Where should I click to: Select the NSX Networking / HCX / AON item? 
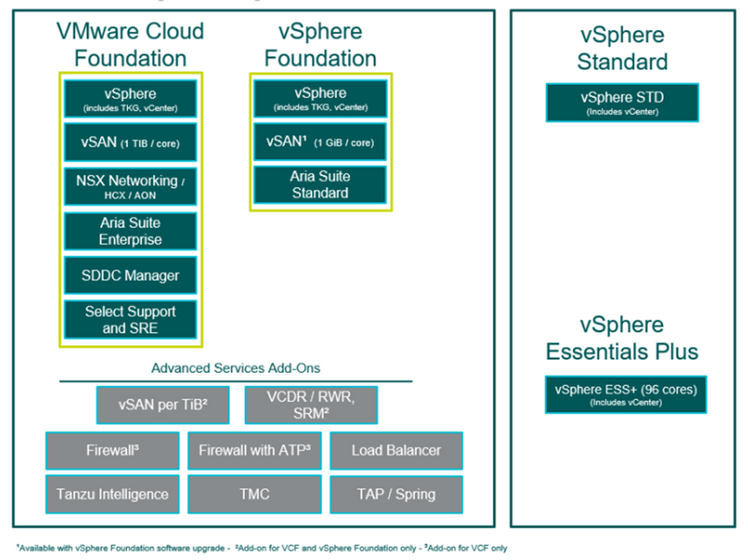(x=129, y=186)
